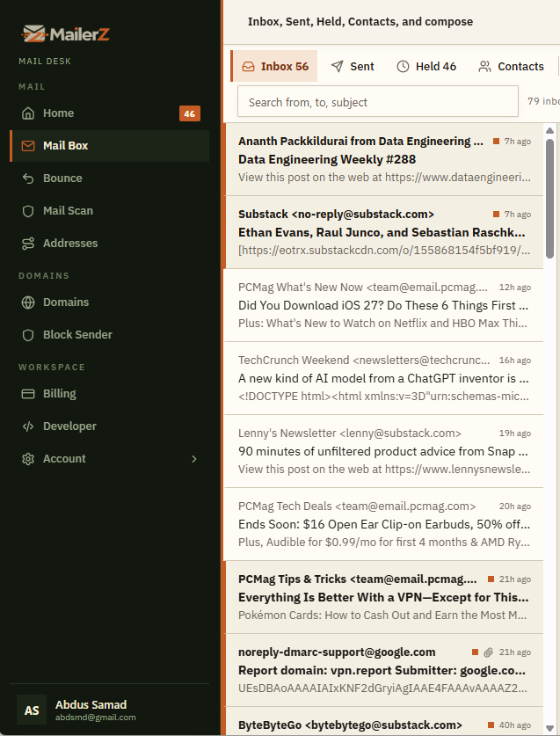
Task: Open Lenny's Newsletter 90 minutes email
Action: [x=383, y=452]
